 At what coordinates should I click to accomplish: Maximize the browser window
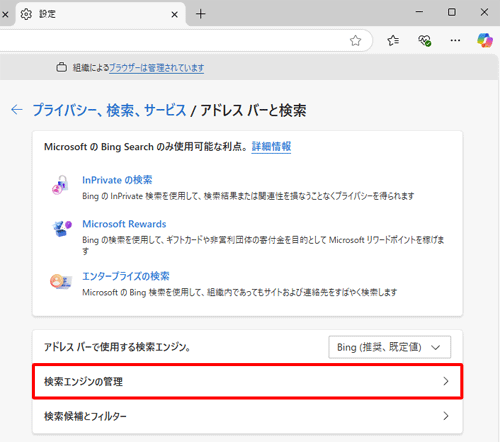tap(452, 12)
